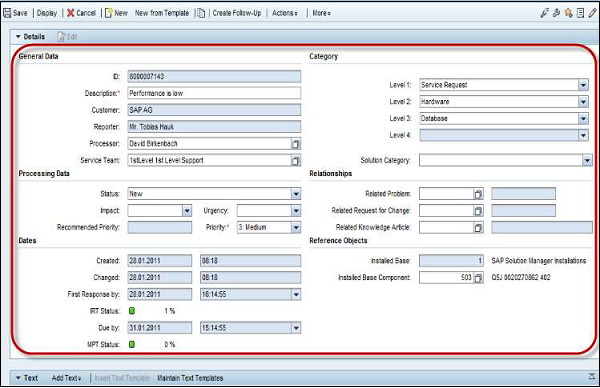Click the ID field 8000007143

[214, 77]
